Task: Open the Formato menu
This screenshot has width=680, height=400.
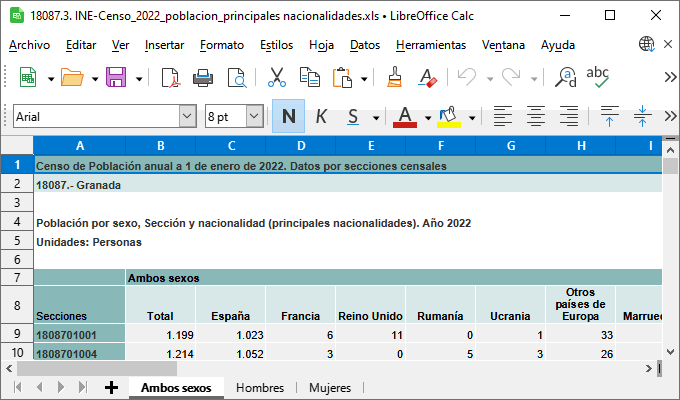Action: click(x=221, y=45)
